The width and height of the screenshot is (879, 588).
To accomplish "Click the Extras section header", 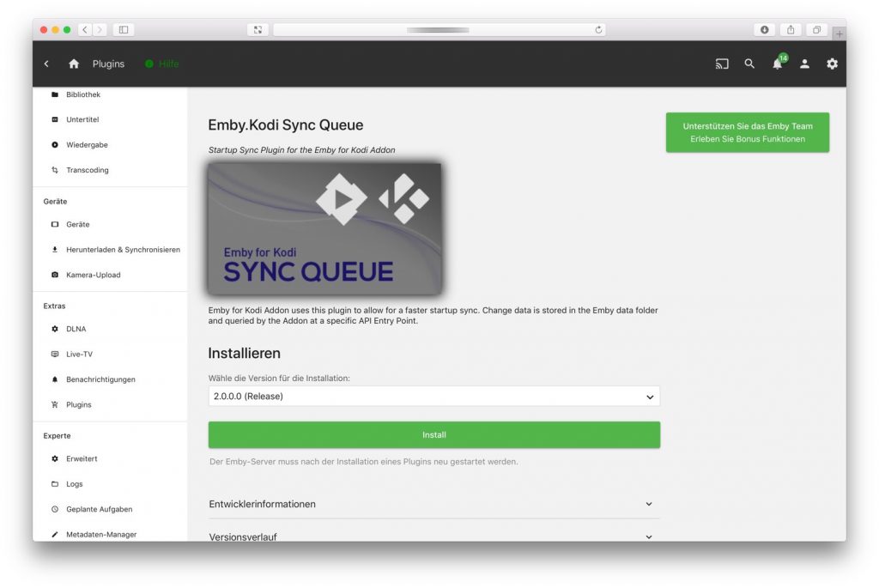I will [x=54, y=306].
